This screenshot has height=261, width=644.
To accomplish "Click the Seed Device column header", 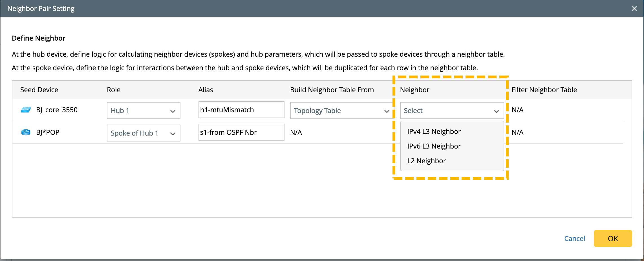I will [x=39, y=90].
